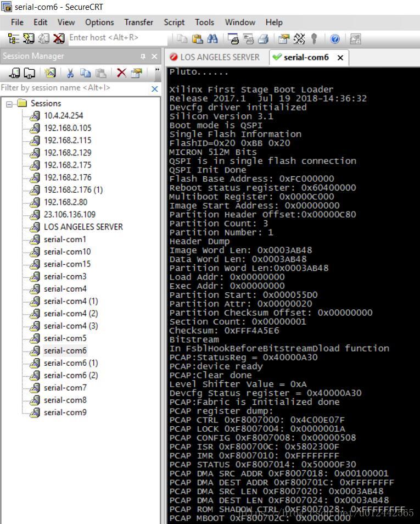Screen dimensions: 420x524
Task: Collapse the Sessions folder tree
Action: pos(9,104)
